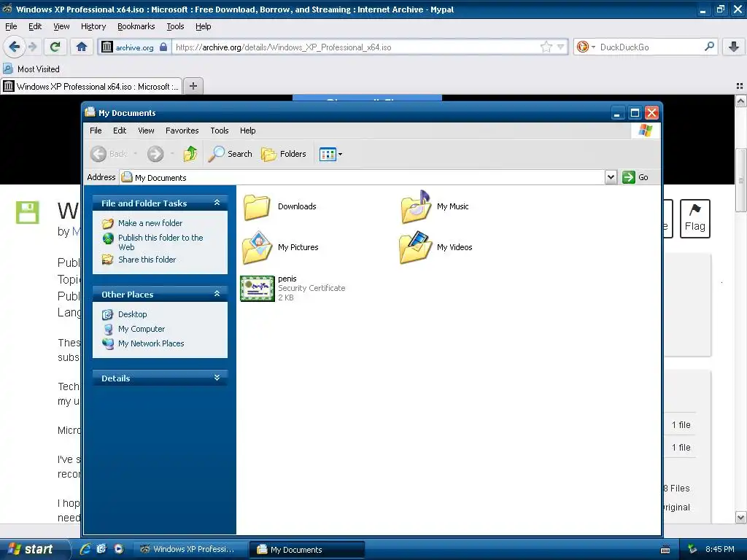This screenshot has height=560, width=747.
Task: Click the system tray icon beside the clock
Action: tap(692, 549)
